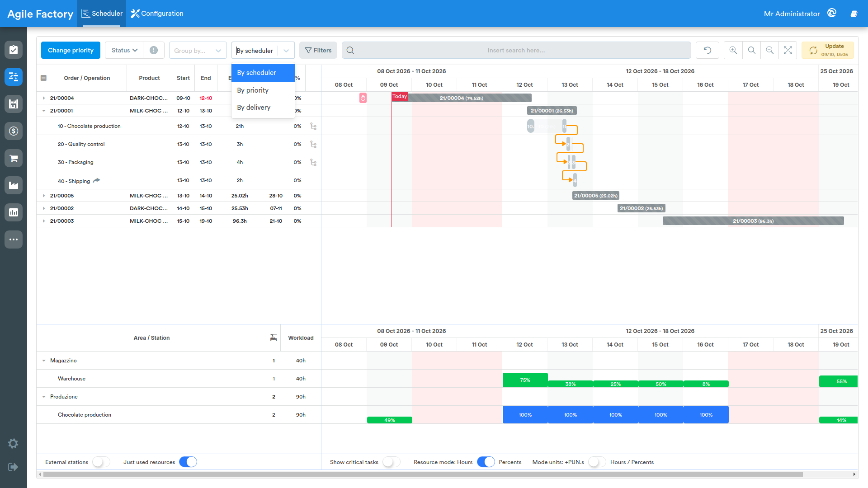This screenshot has height=488, width=868.
Task: Click dependency icon on Quality control row
Action: tap(313, 144)
